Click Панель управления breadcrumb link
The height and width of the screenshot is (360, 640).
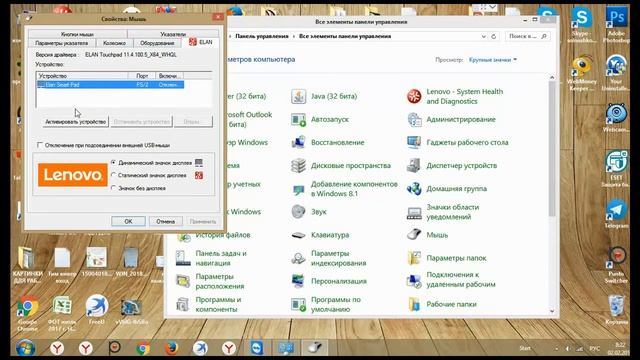[262, 36]
